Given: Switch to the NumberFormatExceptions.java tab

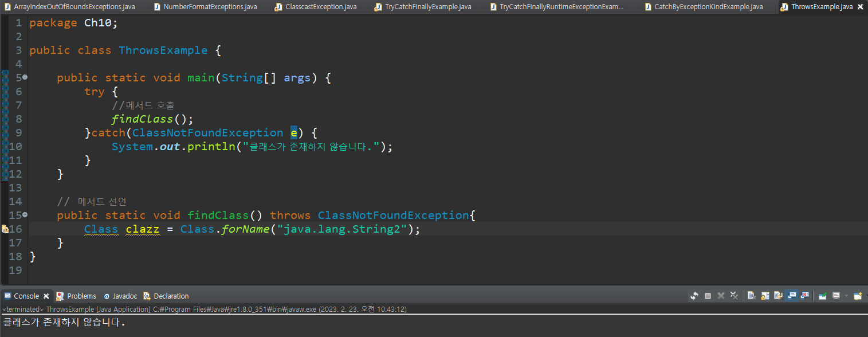Looking at the screenshot, I should pyautogui.click(x=210, y=7).
